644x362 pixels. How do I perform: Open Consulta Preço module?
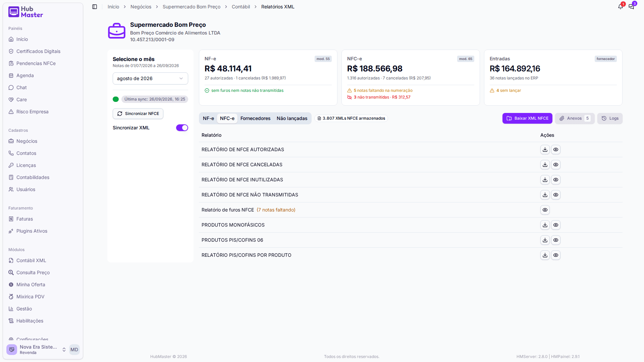click(43, 273)
